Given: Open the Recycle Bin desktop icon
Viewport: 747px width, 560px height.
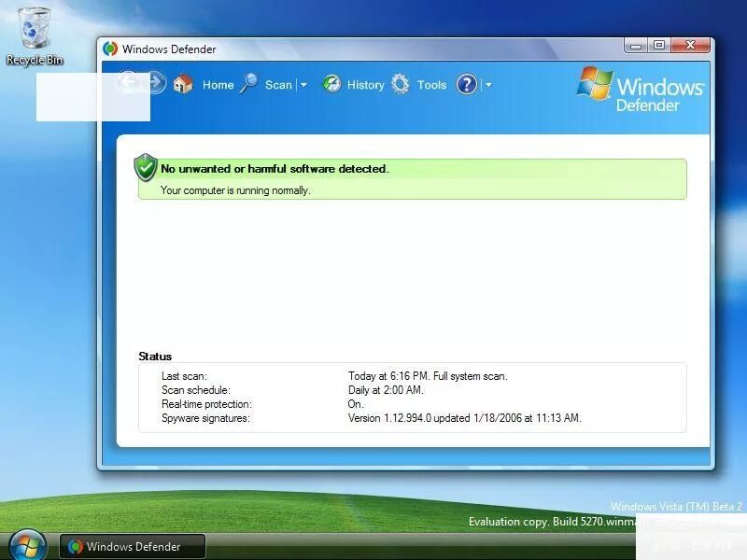Looking at the screenshot, I should click(x=35, y=35).
